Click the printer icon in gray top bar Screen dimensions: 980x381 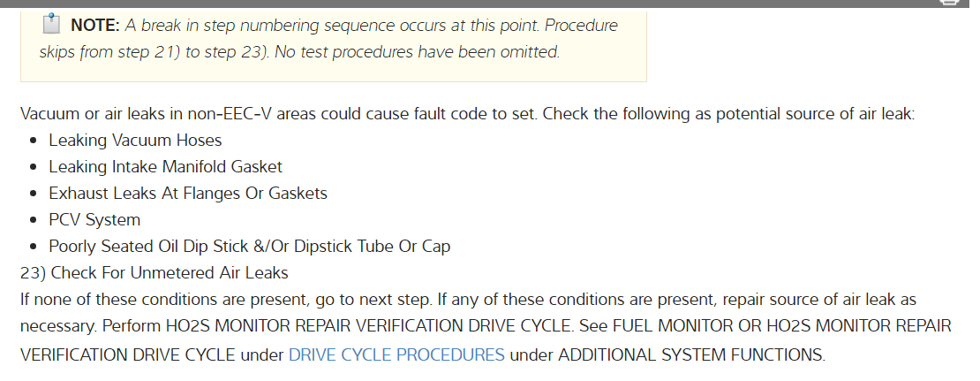tap(948, 3)
